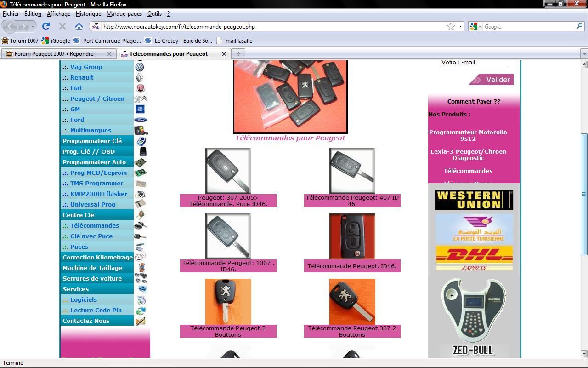Screen dimensions: 588x368
Task: Select the TMS Programmer sidebar link
Action: pyautogui.click(x=96, y=183)
